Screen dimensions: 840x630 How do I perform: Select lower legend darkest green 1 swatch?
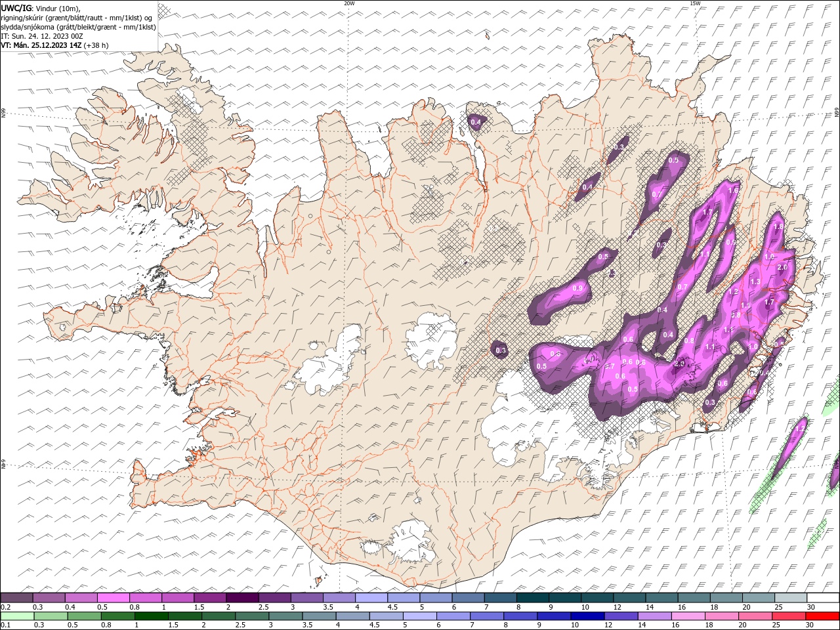(x=152, y=616)
